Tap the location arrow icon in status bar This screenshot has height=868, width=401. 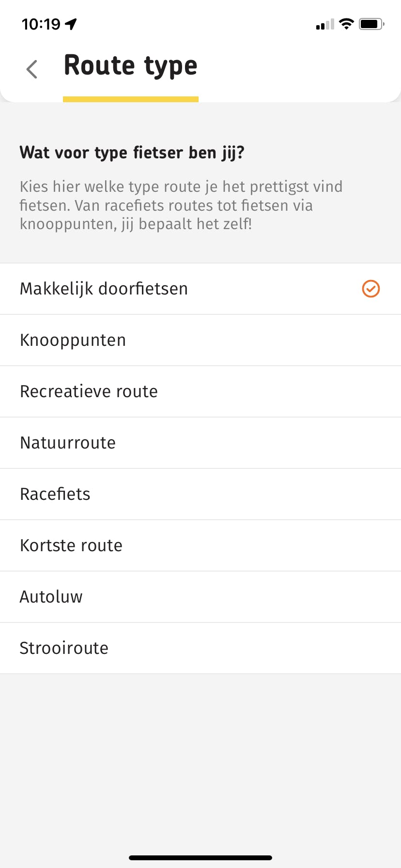tap(71, 24)
